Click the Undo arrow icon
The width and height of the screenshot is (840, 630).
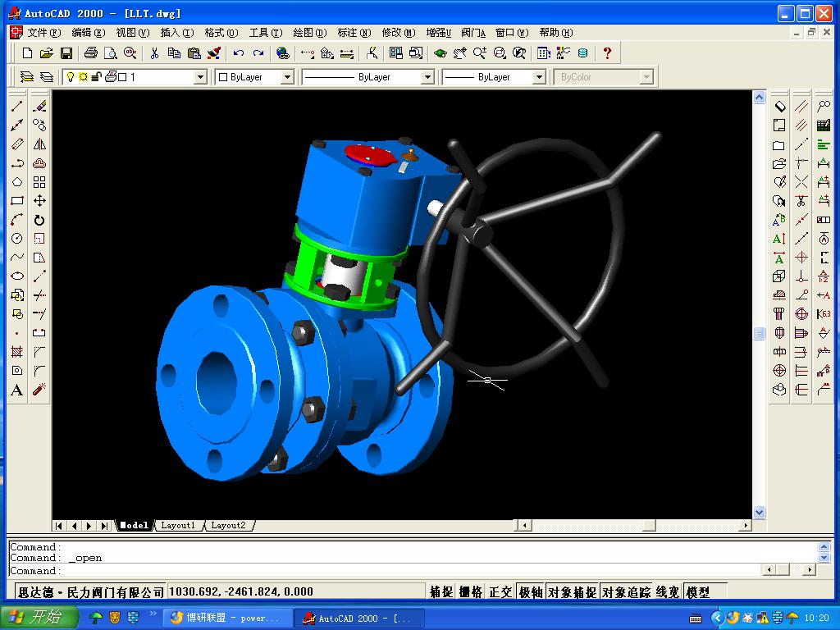tap(239, 53)
